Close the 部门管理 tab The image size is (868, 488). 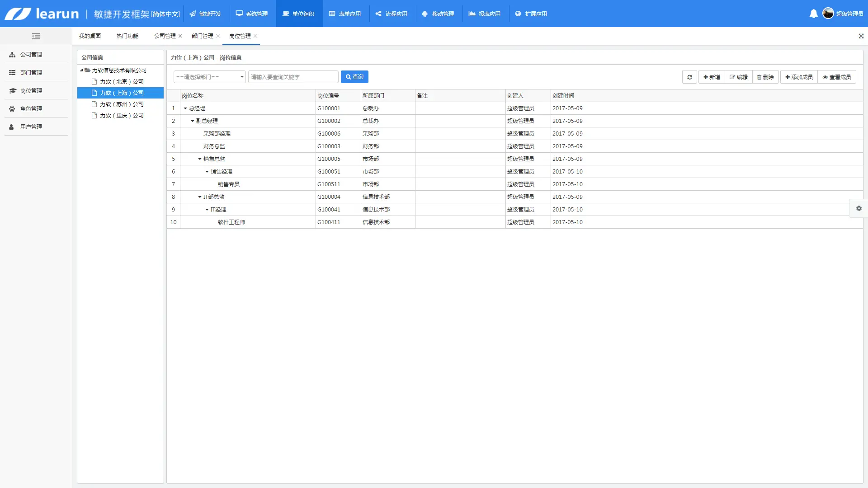coord(218,36)
